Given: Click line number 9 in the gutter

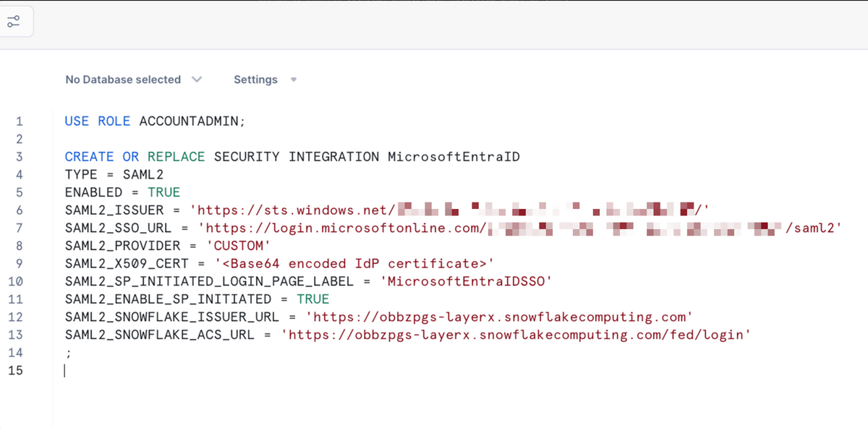Looking at the screenshot, I should (20, 263).
